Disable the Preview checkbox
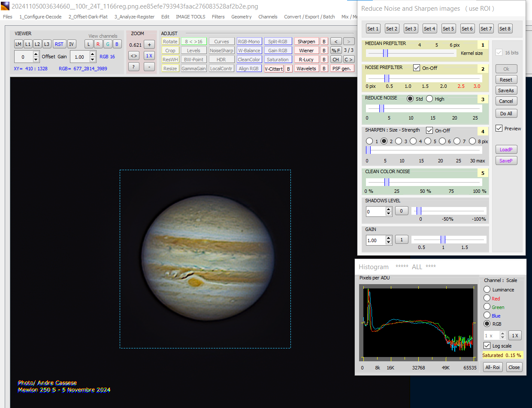This screenshot has height=408, width=532. (x=499, y=129)
